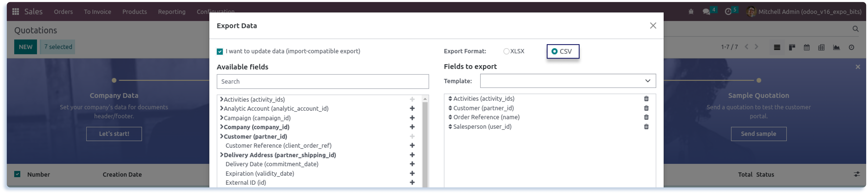Click the 7 selected badge
Image resolution: width=868 pixels, height=194 pixels.
(58, 47)
